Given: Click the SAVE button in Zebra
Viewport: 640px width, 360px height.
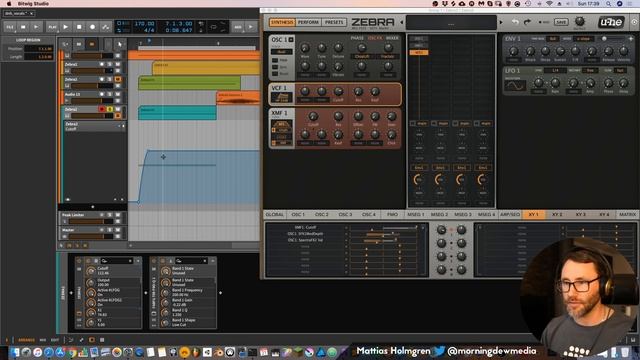Looking at the screenshot, I should click(x=561, y=22).
